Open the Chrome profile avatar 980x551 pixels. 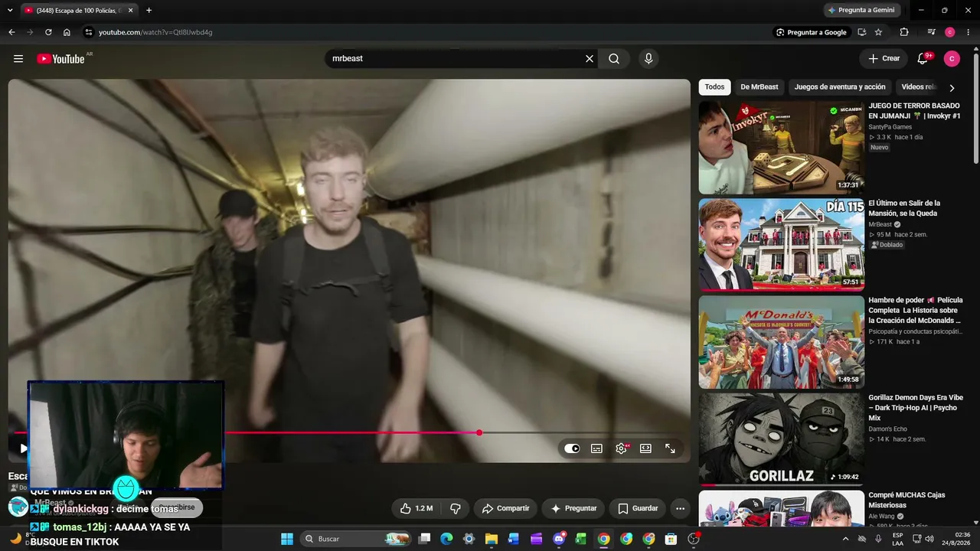point(949,32)
